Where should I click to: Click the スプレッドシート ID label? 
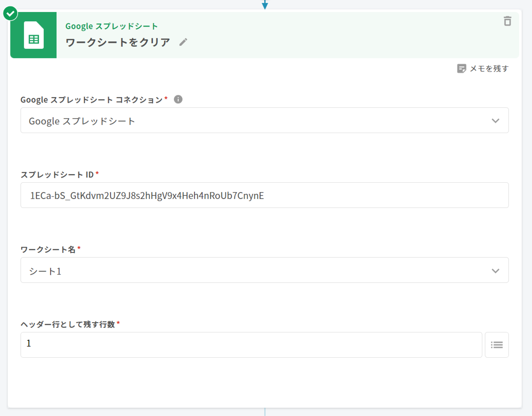pos(57,175)
